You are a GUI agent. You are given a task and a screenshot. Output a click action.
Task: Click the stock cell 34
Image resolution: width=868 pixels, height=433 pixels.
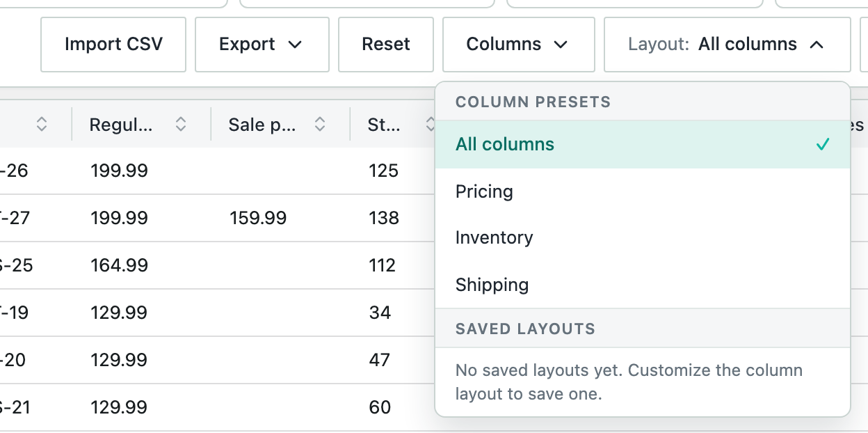click(380, 313)
